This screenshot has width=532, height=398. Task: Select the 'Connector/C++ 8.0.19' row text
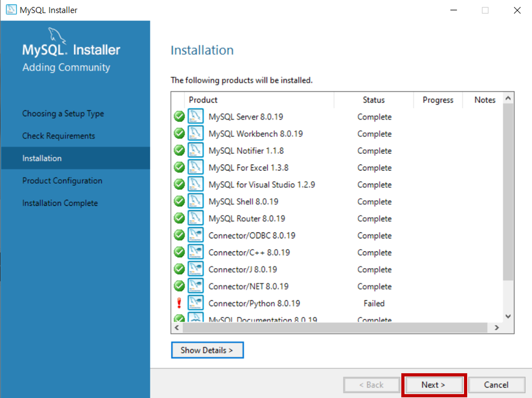click(x=249, y=253)
